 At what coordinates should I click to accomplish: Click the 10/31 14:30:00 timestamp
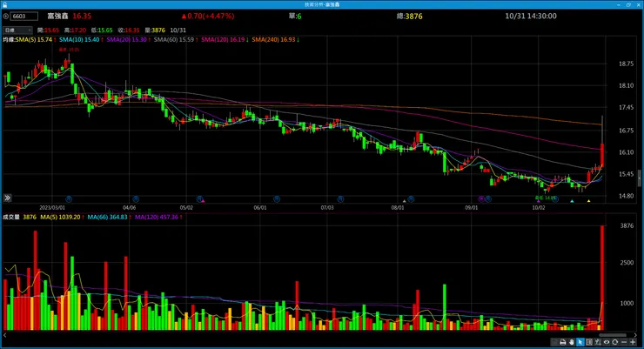[x=531, y=17]
